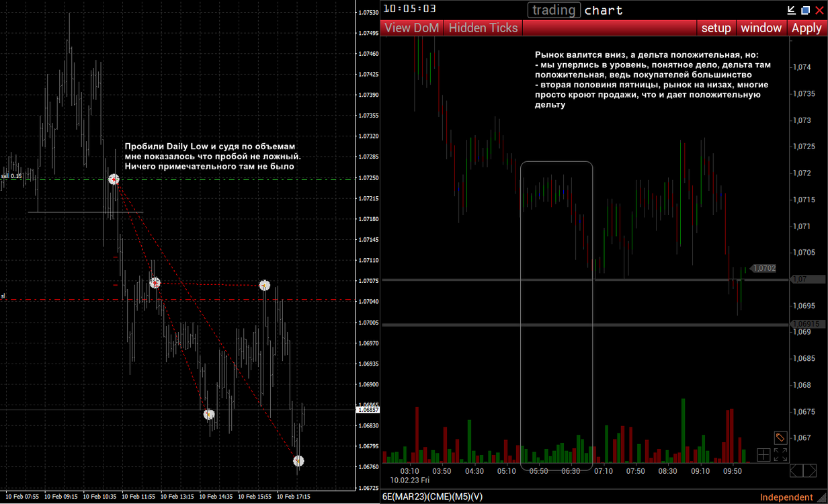
Task: Click the instrument label 6E(MAR23)(CME)(M5)(V)
Action: (432, 497)
